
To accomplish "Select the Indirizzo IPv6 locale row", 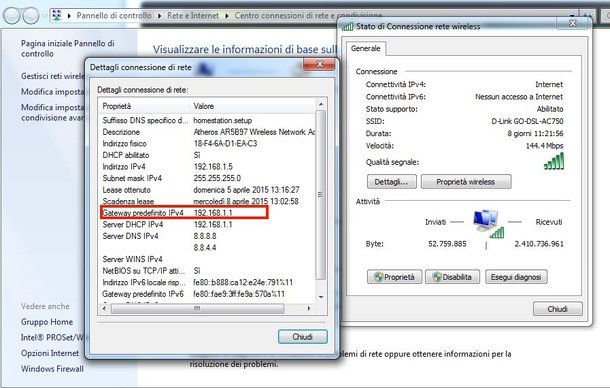I will tap(208, 282).
